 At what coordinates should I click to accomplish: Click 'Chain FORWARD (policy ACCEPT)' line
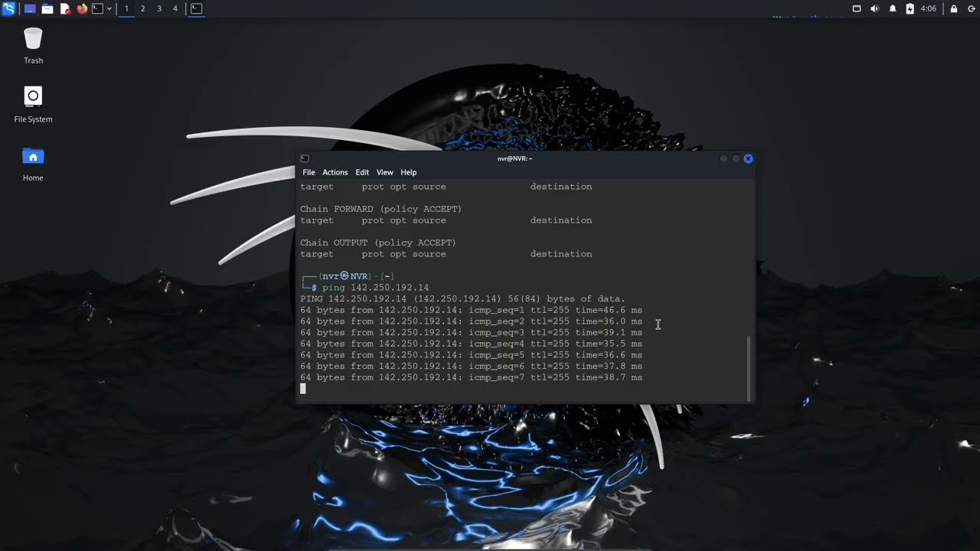tap(381, 209)
